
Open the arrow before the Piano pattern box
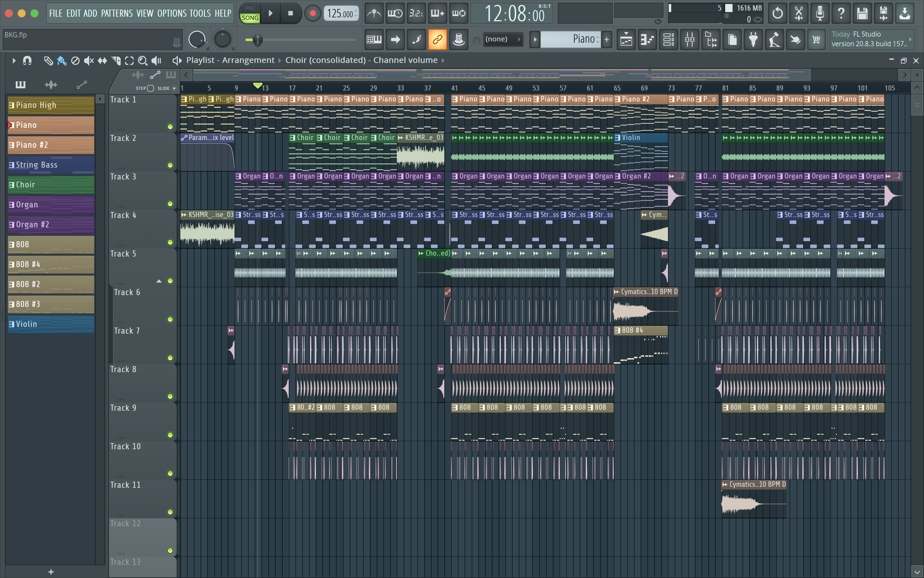[535, 39]
